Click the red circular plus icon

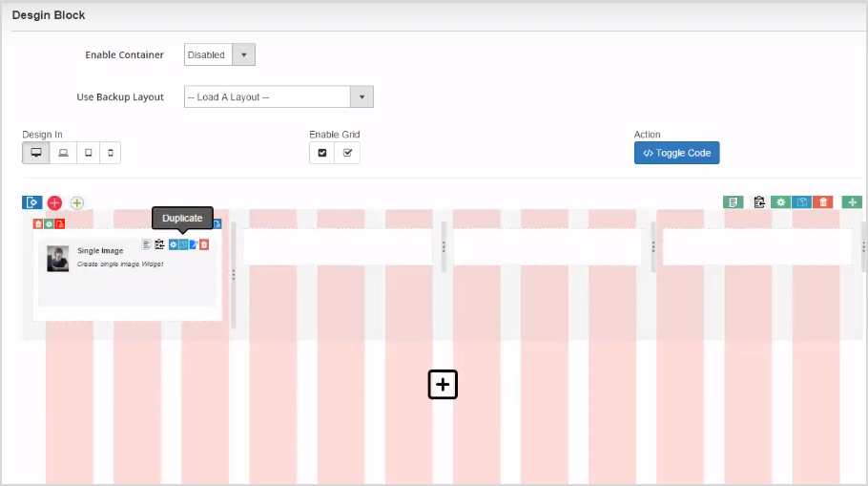pyautogui.click(x=54, y=202)
